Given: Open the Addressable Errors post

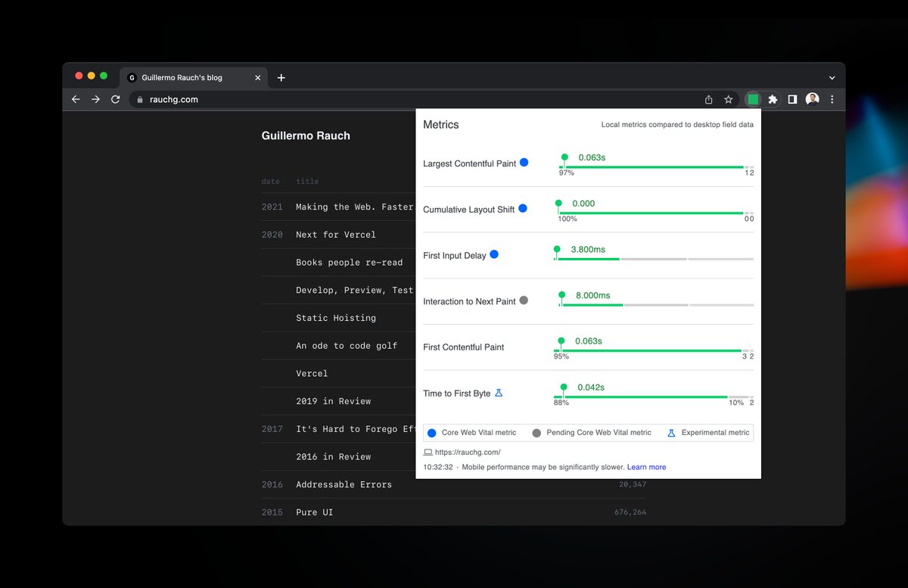Looking at the screenshot, I should 344,484.
